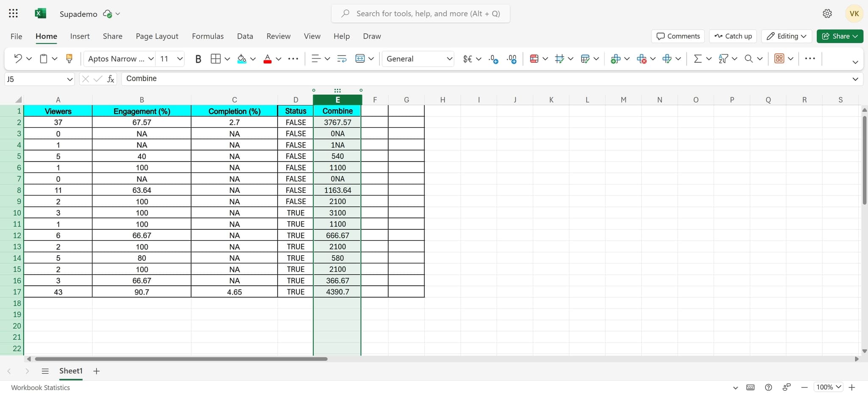Apply borders using the Borders icon
This screenshot has width=868, height=393.
(x=215, y=59)
